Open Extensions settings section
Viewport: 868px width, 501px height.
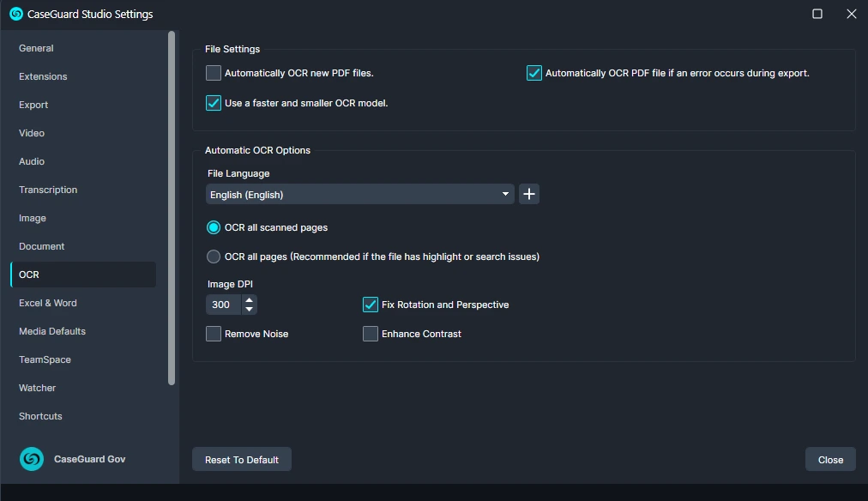(x=83, y=76)
